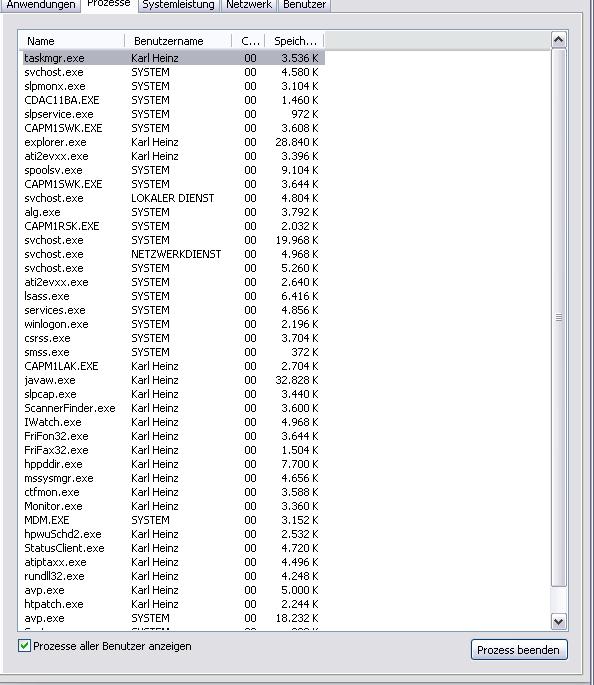Click the Prozess beenden button
Screen dimensions: 594x685
click(x=519, y=650)
